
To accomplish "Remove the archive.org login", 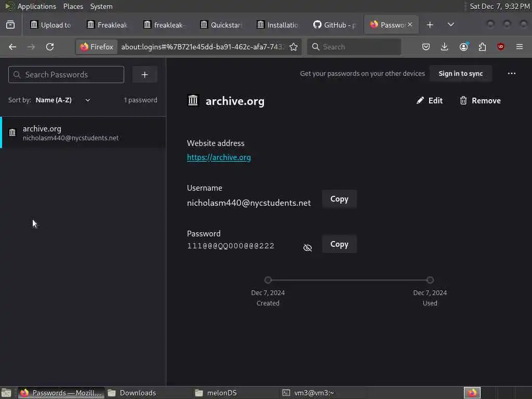I will pyautogui.click(x=480, y=101).
